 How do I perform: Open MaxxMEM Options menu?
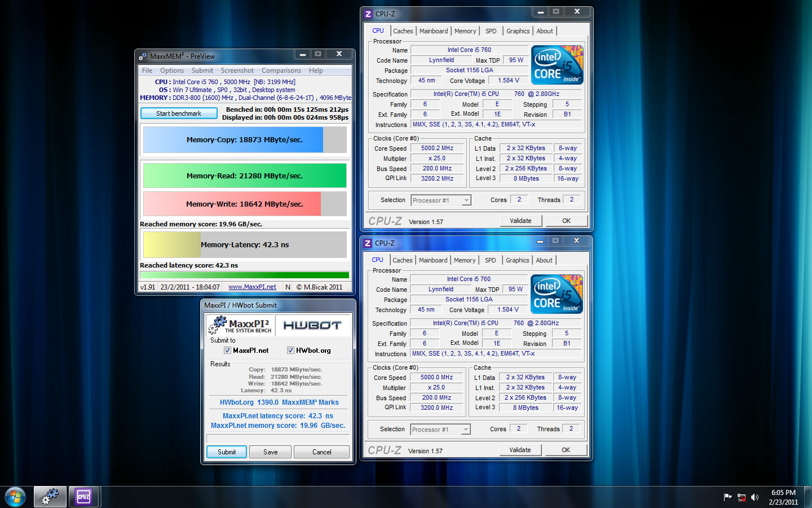172,71
